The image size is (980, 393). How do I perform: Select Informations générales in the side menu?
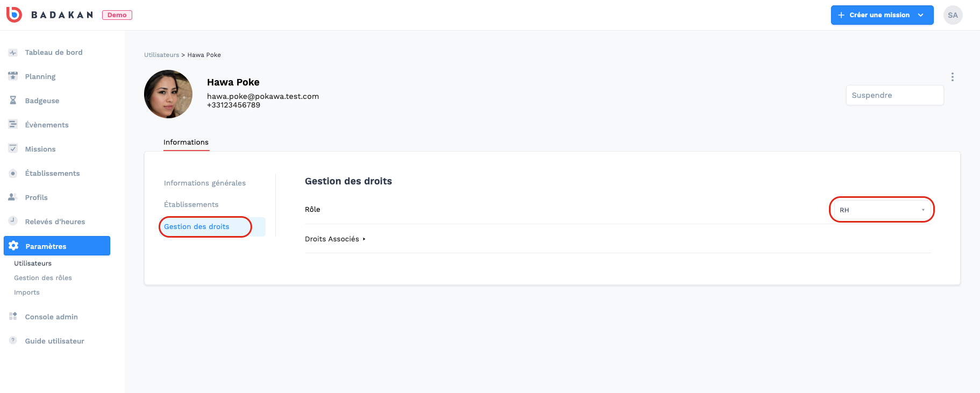[x=205, y=183]
